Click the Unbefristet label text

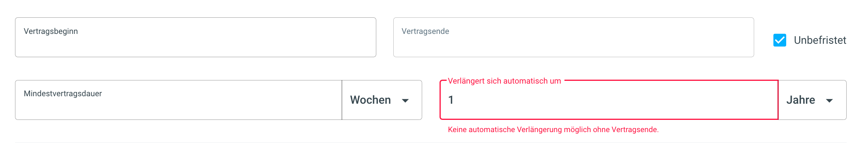820,40
